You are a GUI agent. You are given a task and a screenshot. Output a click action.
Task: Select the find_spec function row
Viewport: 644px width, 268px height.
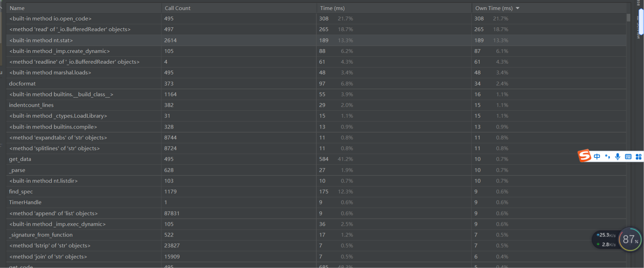point(316,191)
